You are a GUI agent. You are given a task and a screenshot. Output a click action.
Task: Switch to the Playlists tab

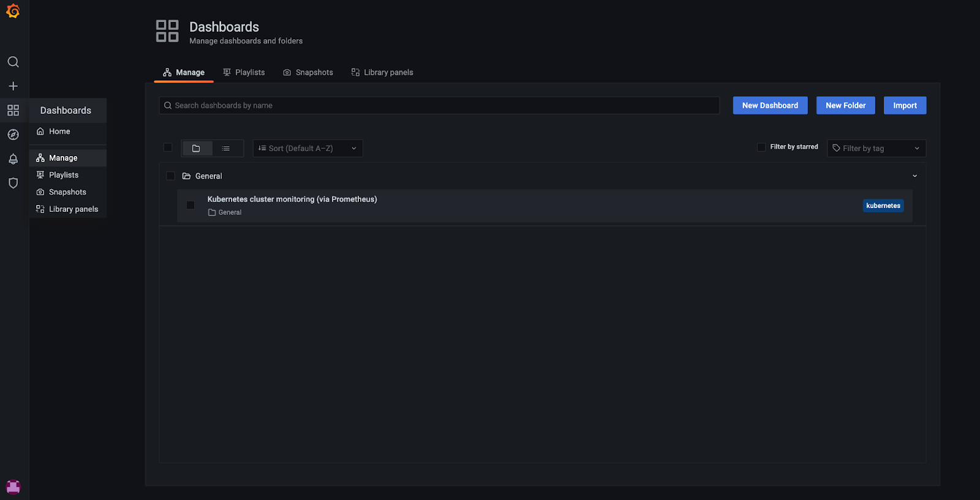[244, 72]
